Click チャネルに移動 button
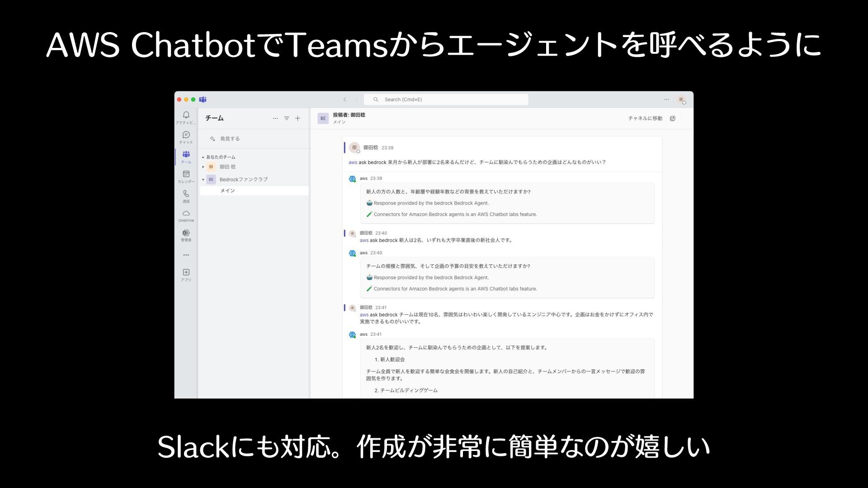This screenshot has width=868, height=488. [x=645, y=118]
